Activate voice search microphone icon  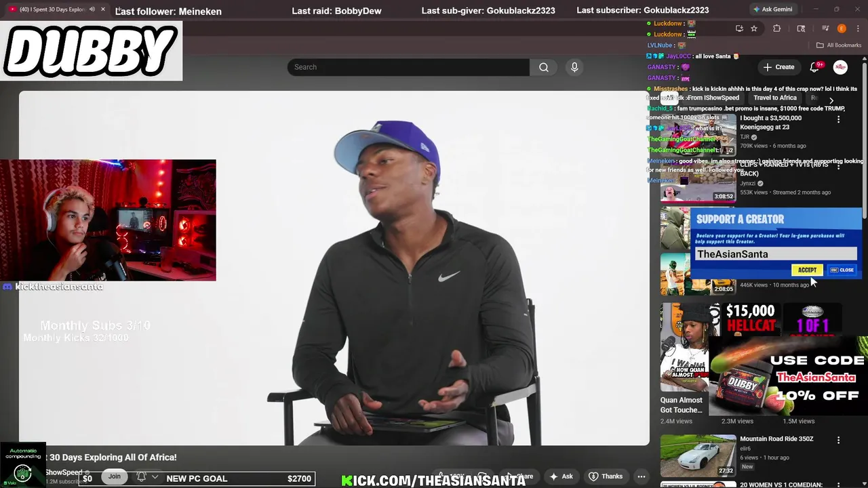[x=574, y=67]
